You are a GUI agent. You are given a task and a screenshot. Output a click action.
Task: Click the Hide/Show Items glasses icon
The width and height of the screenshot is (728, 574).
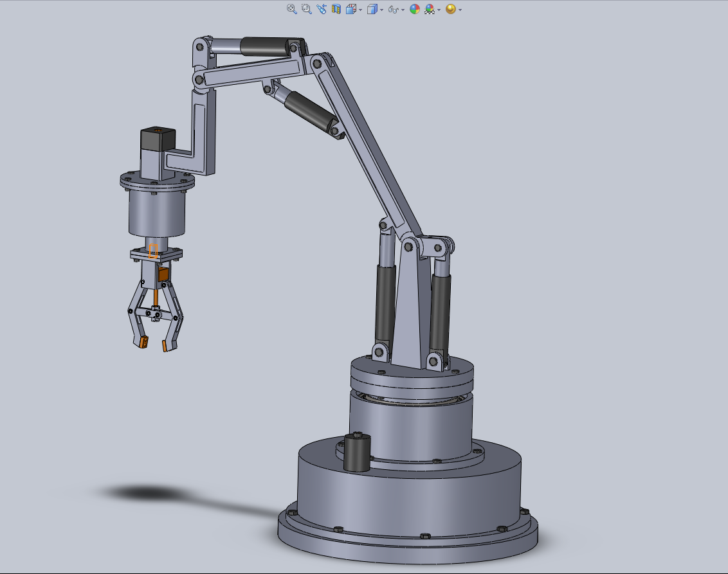[393, 9]
